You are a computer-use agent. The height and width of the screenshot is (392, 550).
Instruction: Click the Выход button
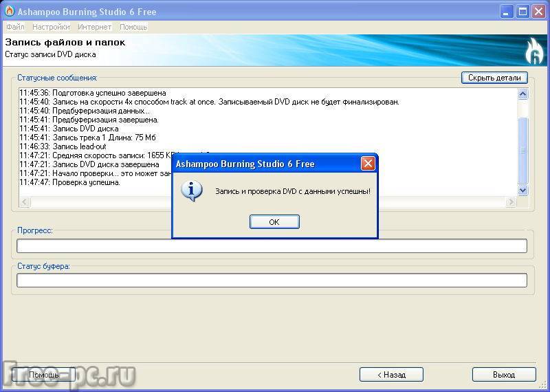point(504,374)
